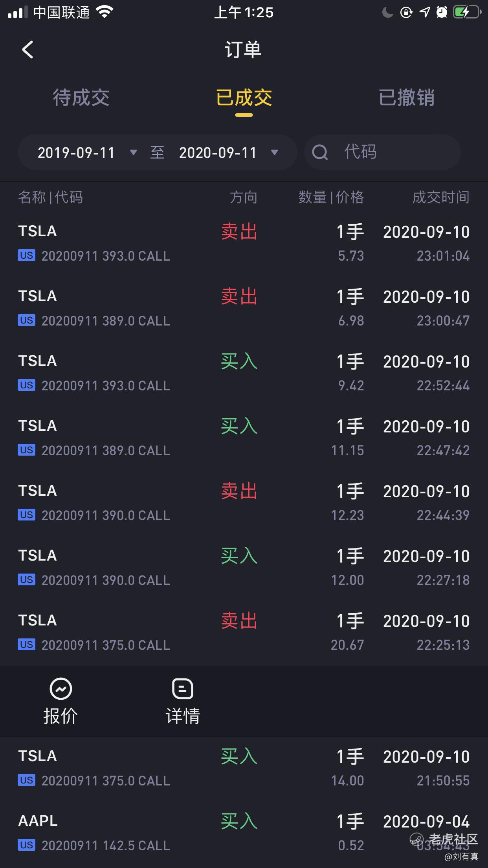
Task: Tap the Wi-Fi status icon
Action: [105, 12]
